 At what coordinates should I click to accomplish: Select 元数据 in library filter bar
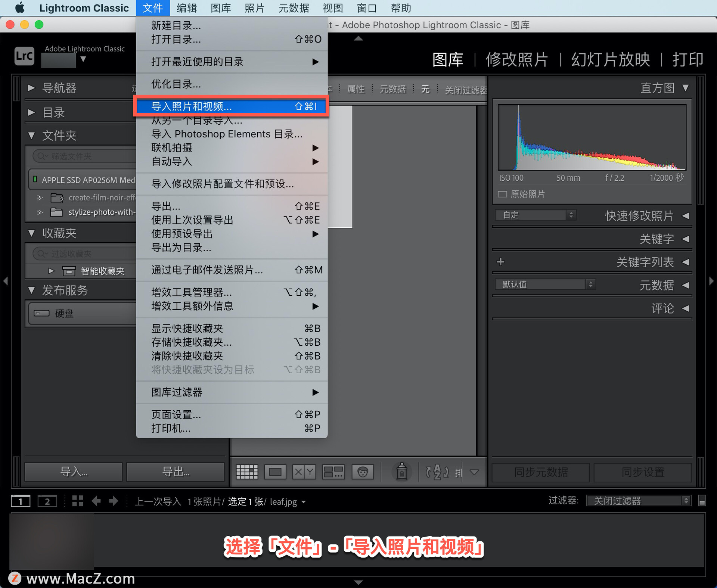click(x=392, y=89)
